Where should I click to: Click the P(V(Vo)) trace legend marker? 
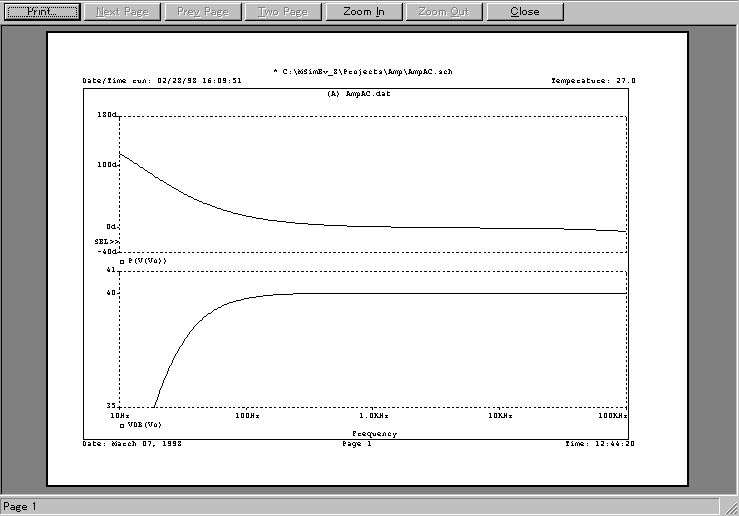click(122, 261)
